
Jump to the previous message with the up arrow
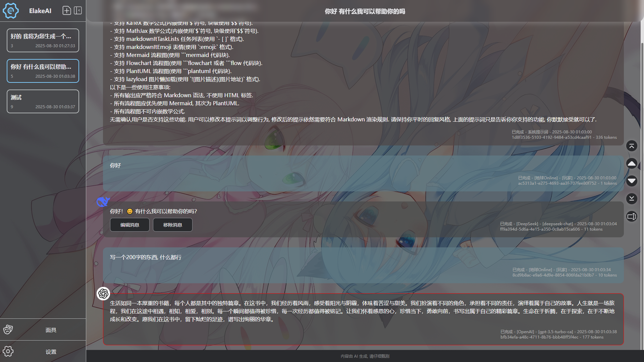point(632,163)
